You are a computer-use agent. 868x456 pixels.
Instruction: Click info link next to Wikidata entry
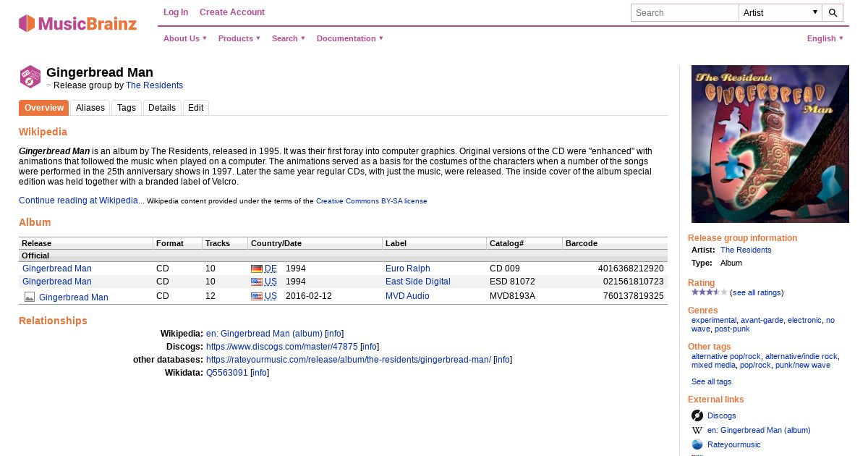pos(260,373)
